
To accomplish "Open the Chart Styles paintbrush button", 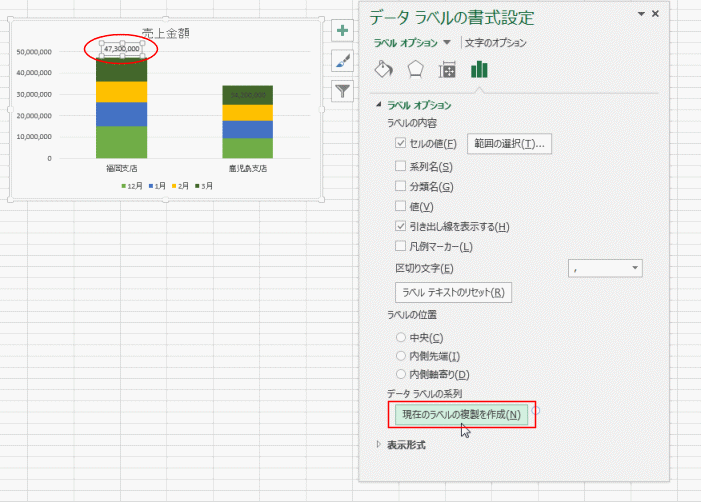I will 343,61.
